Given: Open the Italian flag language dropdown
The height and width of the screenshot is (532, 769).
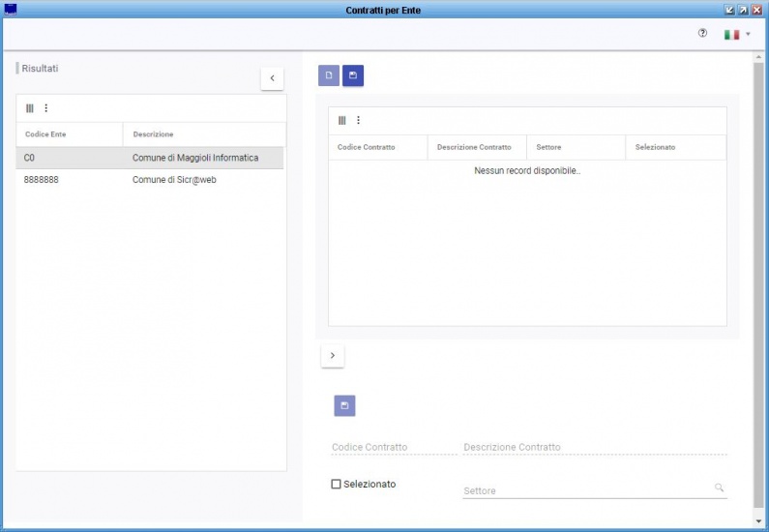Looking at the screenshot, I should point(737,34).
